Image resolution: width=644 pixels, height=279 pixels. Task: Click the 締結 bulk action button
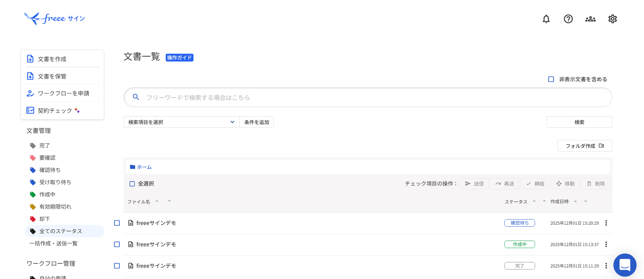point(535,184)
